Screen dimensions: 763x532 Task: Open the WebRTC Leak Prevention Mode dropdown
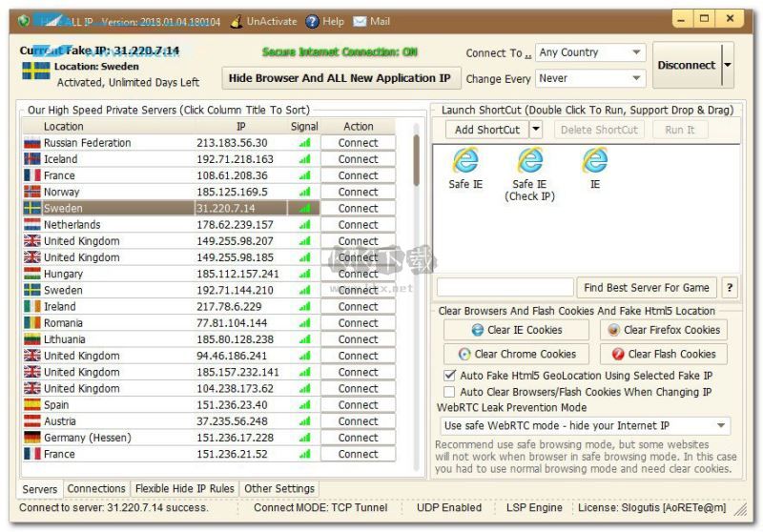pos(585,426)
